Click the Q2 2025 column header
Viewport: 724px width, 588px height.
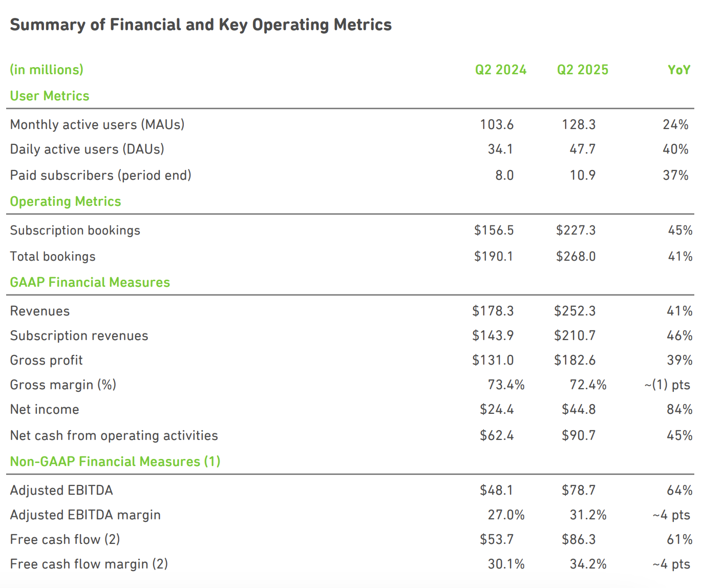point(582,70)
